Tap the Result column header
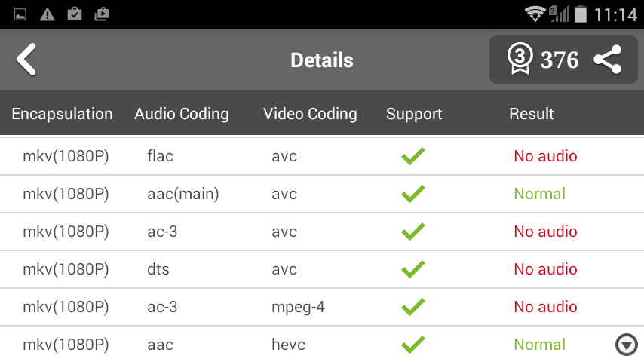644x362 pixels. (532, 114)
